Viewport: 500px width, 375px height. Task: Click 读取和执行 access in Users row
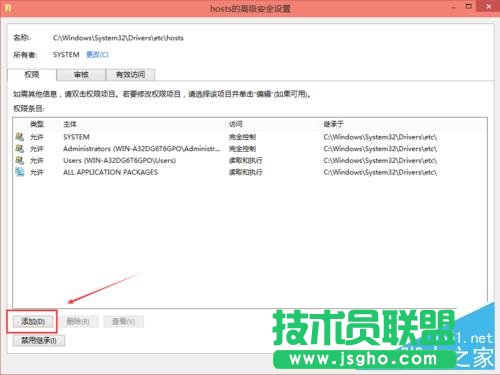[x=246, y=161]
